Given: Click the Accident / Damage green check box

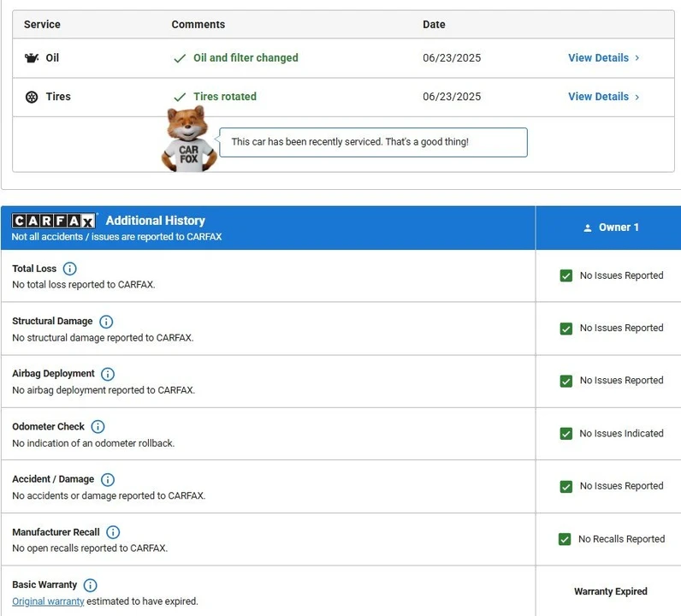Looking at the screenshot, I should coord(566,487).
